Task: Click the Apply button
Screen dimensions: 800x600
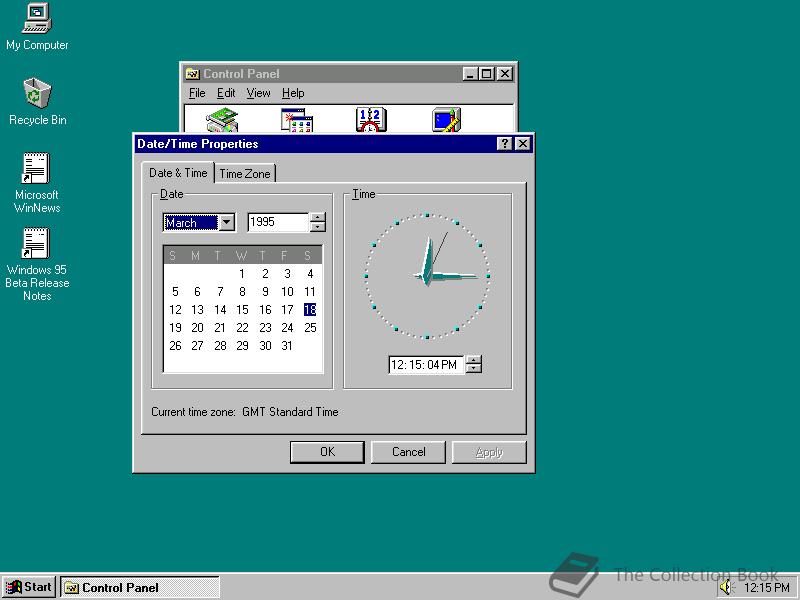Action: click(x=489, y=452)
